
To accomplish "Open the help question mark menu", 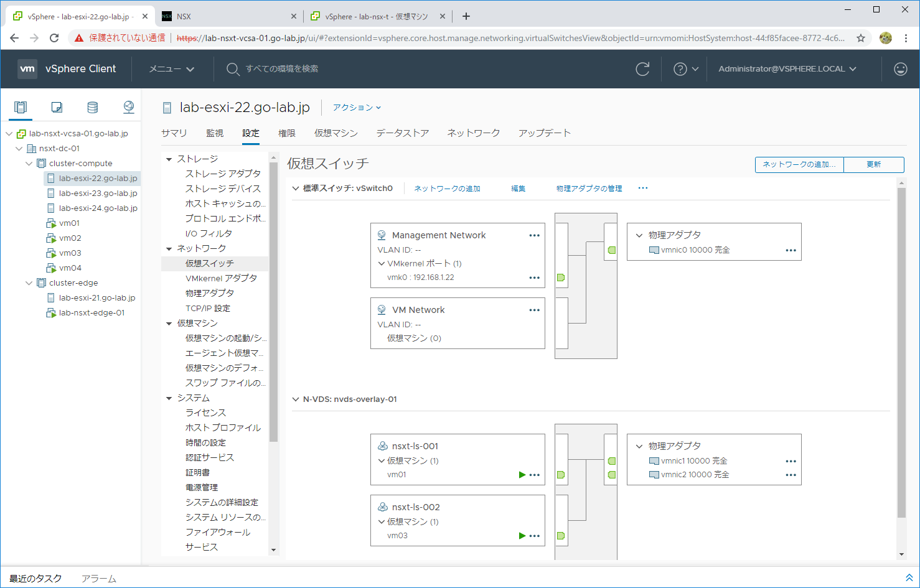I will point(686,69).
